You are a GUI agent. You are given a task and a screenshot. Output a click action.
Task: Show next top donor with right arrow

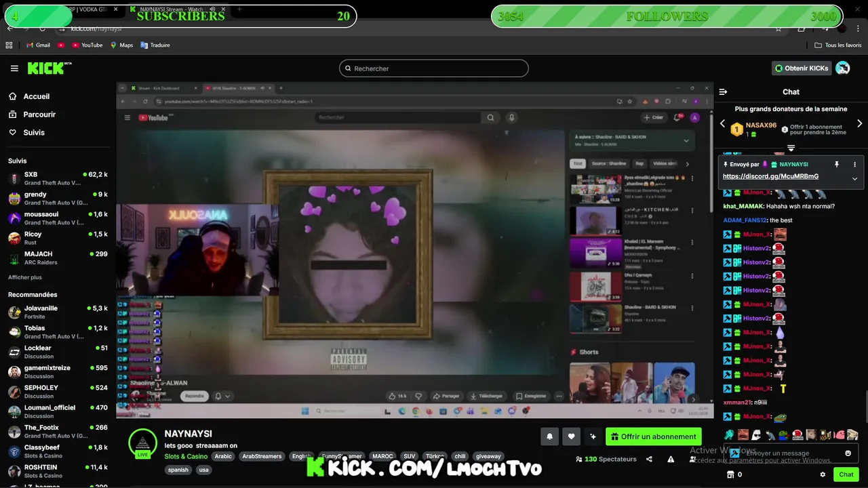(x=860, y=123)
